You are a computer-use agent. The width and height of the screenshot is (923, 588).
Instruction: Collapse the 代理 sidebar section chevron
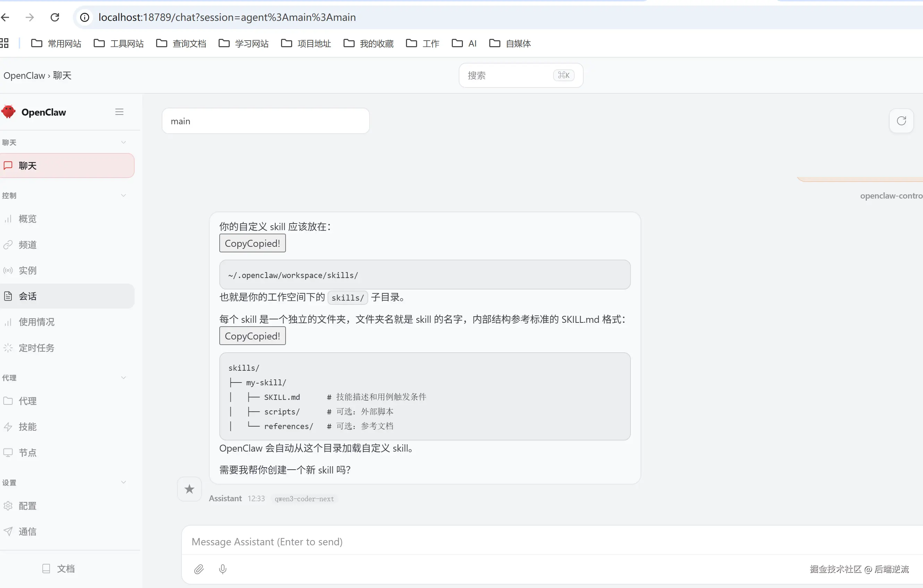pyautogui.click(x=124, y=378)
